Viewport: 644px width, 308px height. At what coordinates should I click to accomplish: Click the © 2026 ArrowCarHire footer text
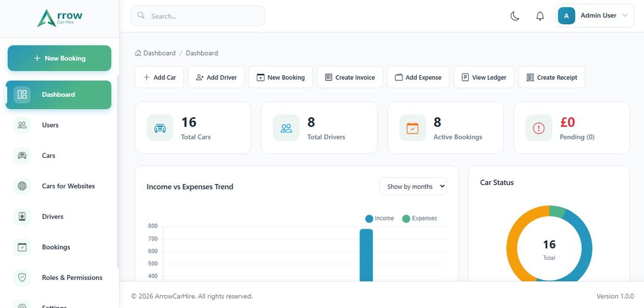point(192,296)
